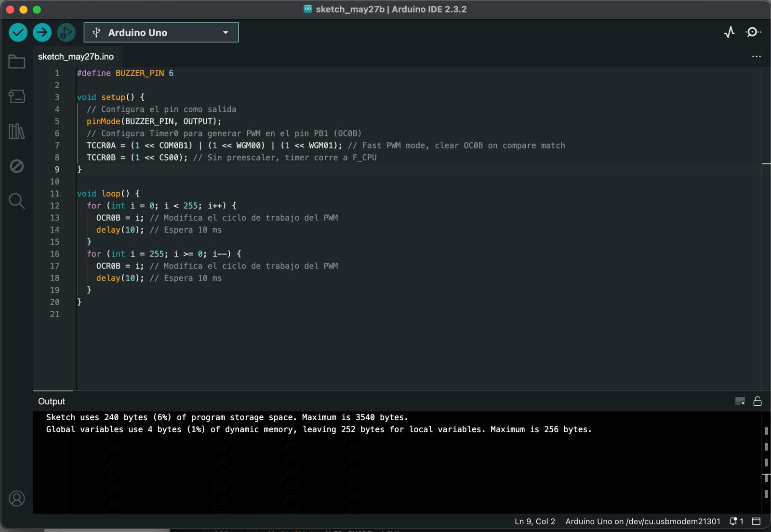Clear the Output panel text
Viewport: 771px width, 532px height.
tap(740, 401)
